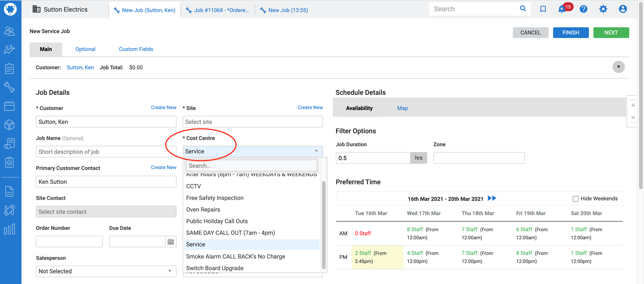Open the People section in the sidebar
The width and height of the screenshot is (644, 284).
click(x=9, y=31)
